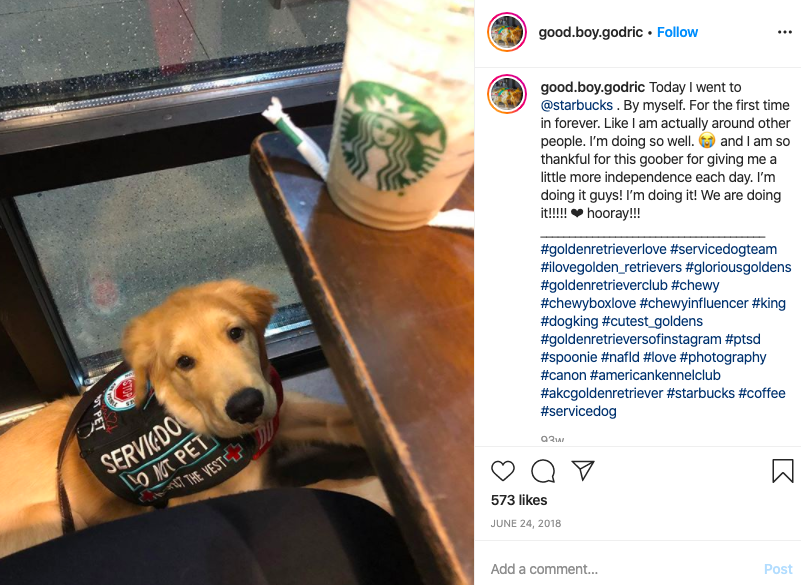Like the post with the heart icon
The image size is (801, 585).
[503, 471]
